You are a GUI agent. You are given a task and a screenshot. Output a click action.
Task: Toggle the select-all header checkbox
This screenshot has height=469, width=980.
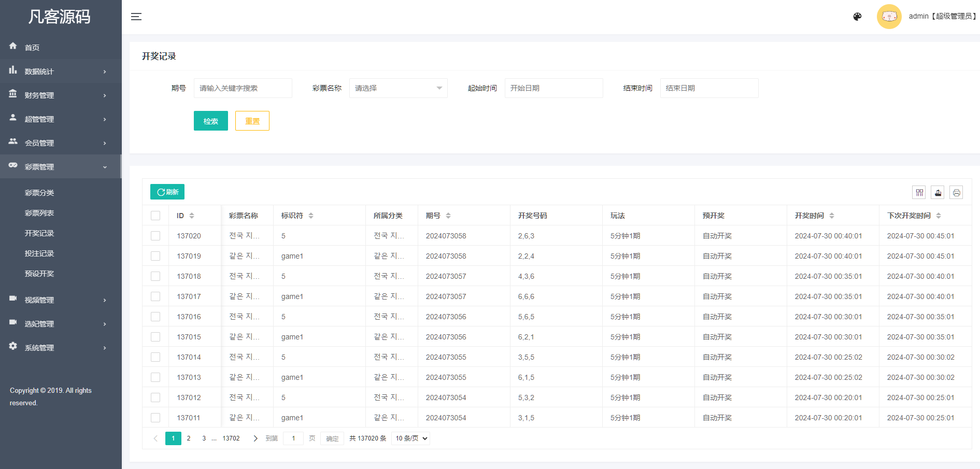coord(155,216)
